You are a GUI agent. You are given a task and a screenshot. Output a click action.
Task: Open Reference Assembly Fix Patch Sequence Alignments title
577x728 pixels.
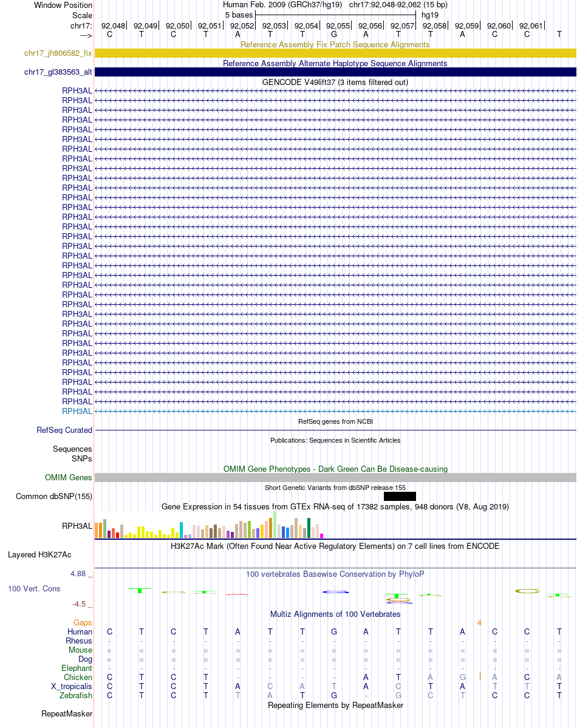335,44
